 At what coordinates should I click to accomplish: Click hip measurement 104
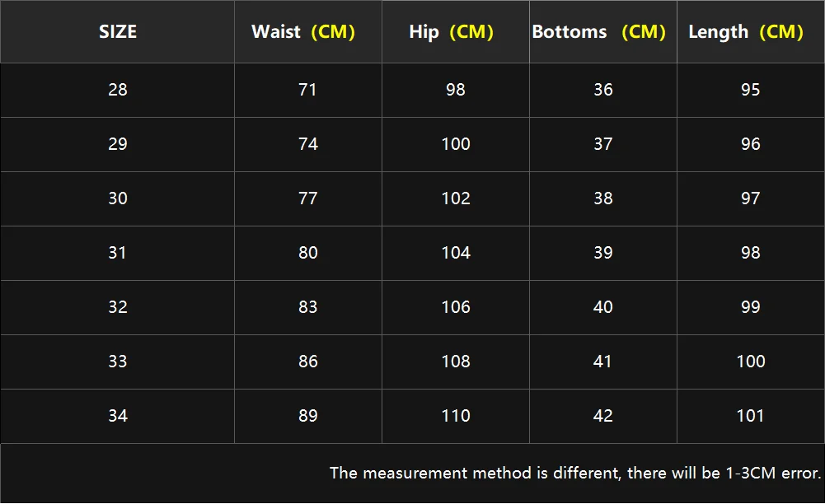point(456,253)
